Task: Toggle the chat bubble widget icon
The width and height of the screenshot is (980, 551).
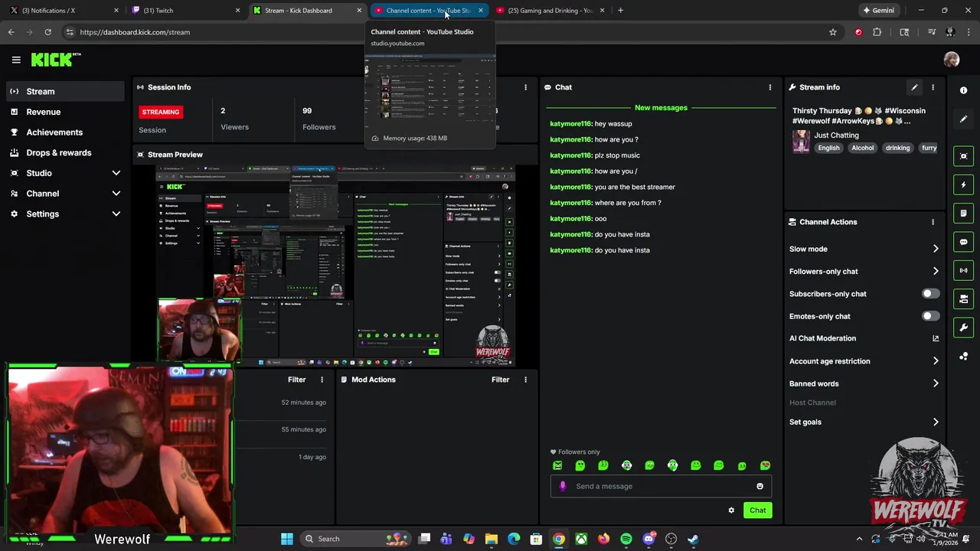Action: (x=964, y=242)
